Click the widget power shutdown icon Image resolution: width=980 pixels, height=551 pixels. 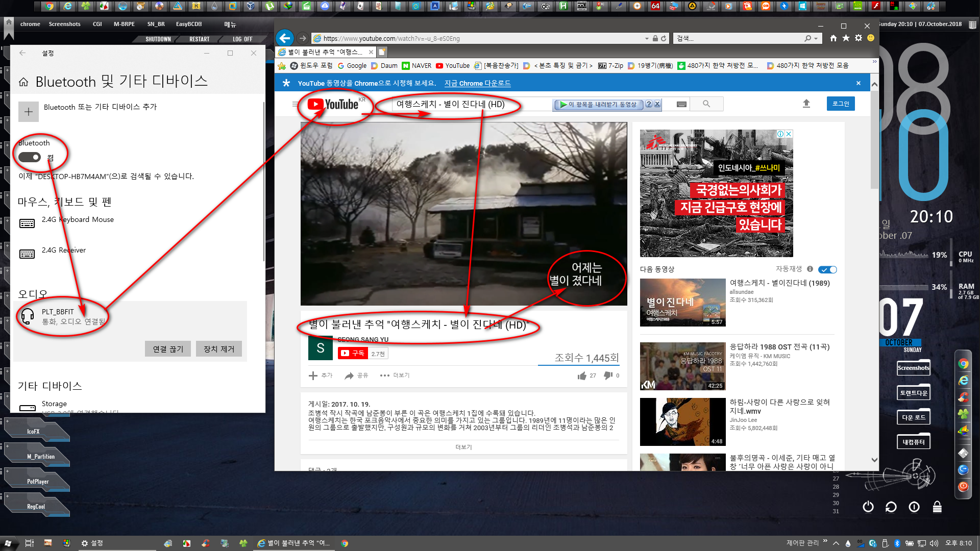click(868, 507)
